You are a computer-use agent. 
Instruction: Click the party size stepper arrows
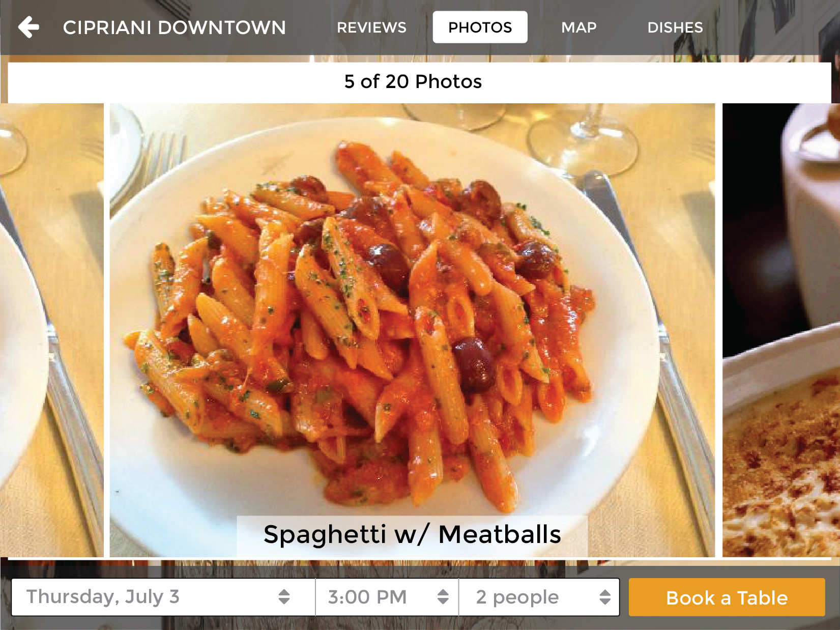(x=605, y=597)
